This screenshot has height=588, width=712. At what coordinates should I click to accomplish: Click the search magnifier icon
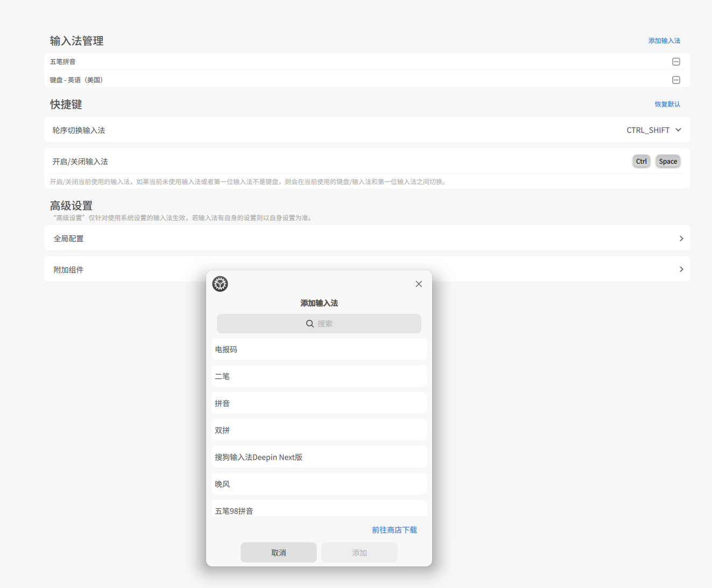pyautogui.click(x=310, y=324)
